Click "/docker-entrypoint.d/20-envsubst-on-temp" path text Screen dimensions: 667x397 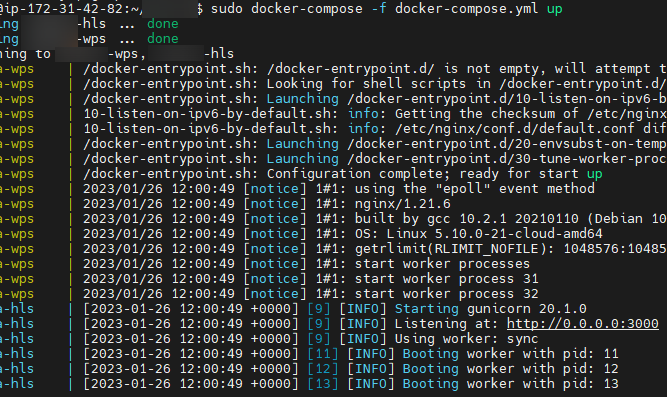(507, 143)
